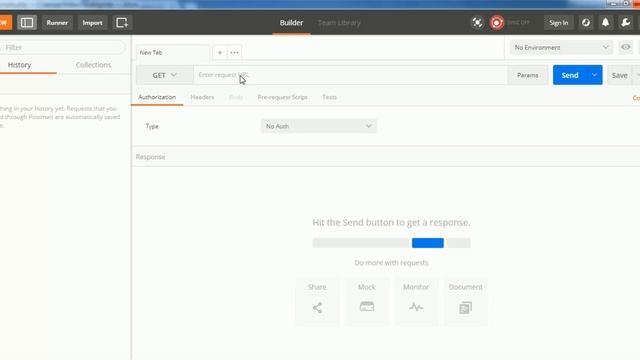Image resolution: width=640 pixels, height=360 pixels.
Task: Open the notifications bell
Action: coord(605,22)
